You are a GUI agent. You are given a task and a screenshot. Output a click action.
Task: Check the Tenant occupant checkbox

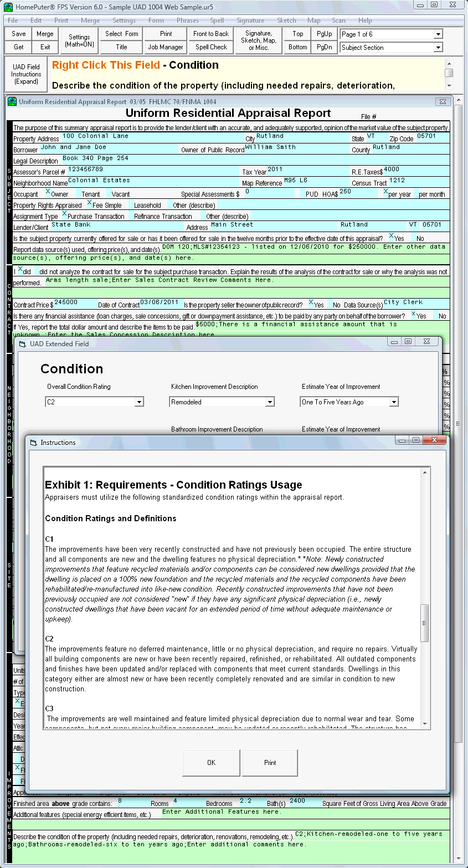click(x=78, y=192)
